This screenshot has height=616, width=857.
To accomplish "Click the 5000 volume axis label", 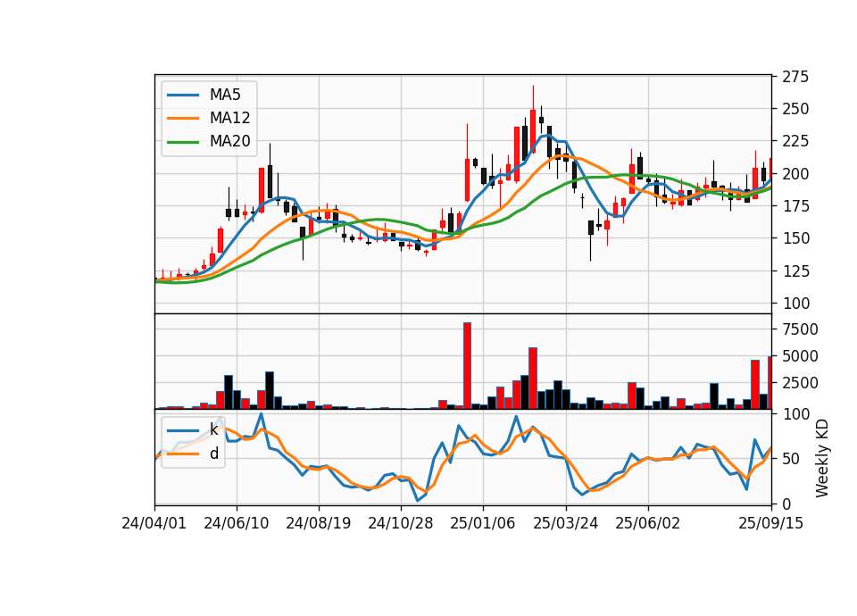I will 800,356.
